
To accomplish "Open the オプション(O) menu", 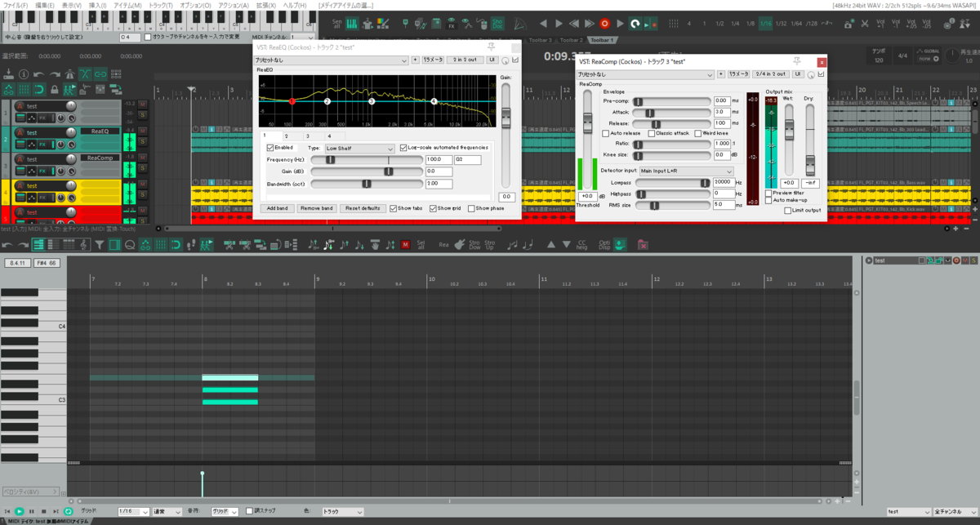I will point(197,5).
